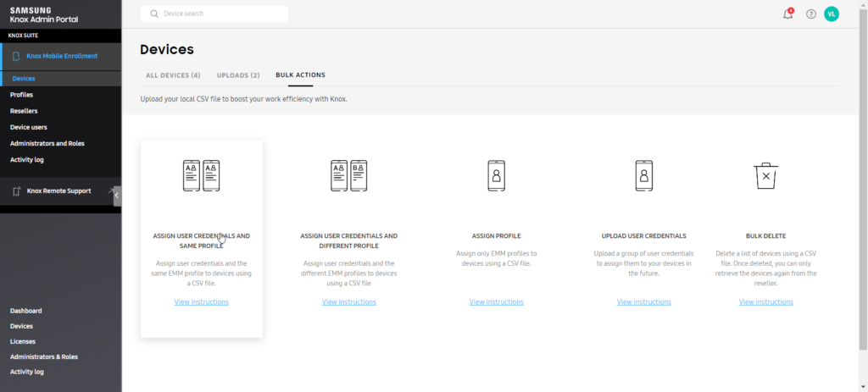Open the notifications bell icon
The width and height of the screenshot is (868, 392).
click(787, 14)
